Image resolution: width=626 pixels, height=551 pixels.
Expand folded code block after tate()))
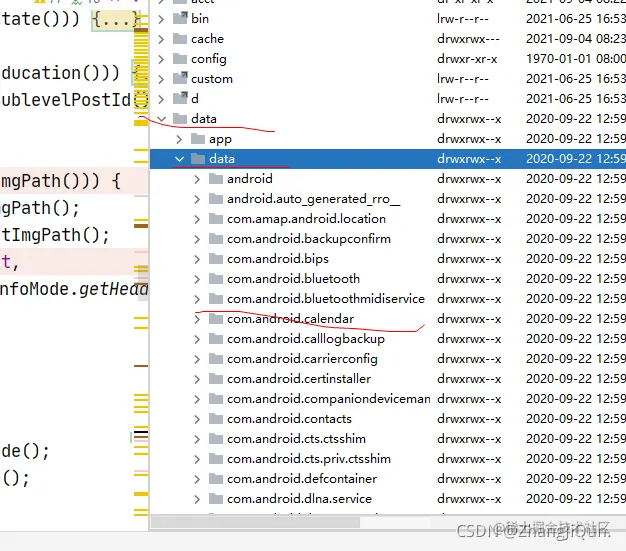[x=115, y=20]
